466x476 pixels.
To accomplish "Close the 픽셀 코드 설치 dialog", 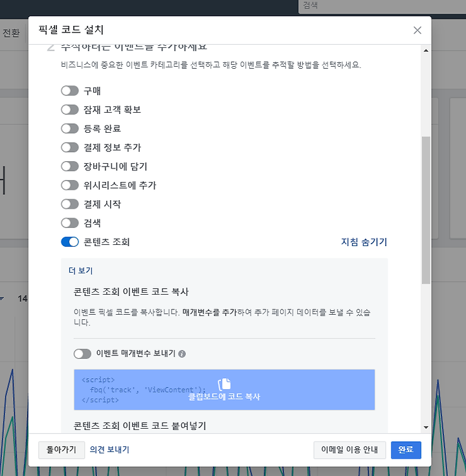I will point(417,30).
